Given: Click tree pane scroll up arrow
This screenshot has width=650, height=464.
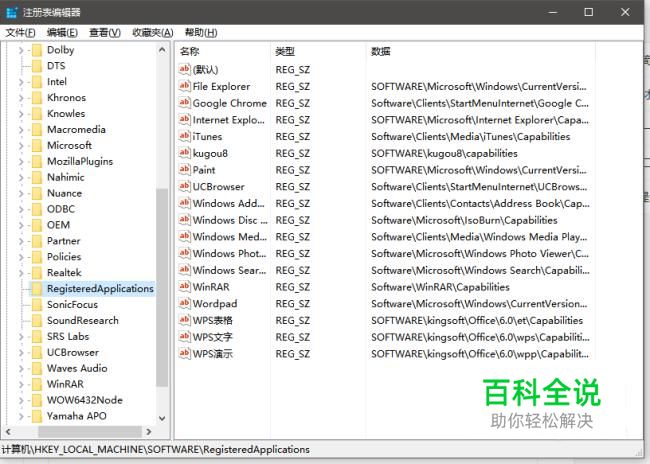Looking at the screenshot, I should pos(162,50).
